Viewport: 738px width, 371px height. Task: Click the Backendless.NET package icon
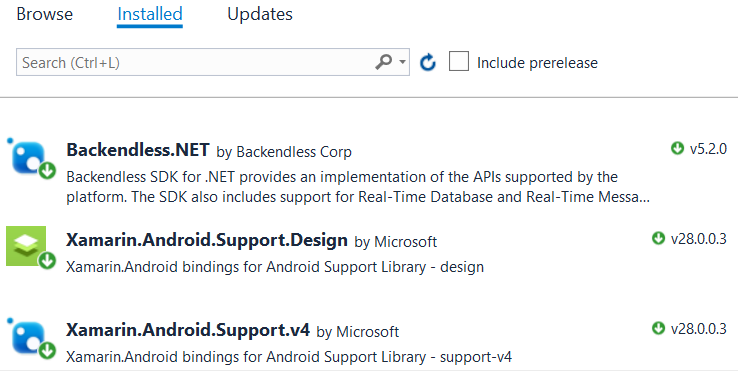coord(29,159)
